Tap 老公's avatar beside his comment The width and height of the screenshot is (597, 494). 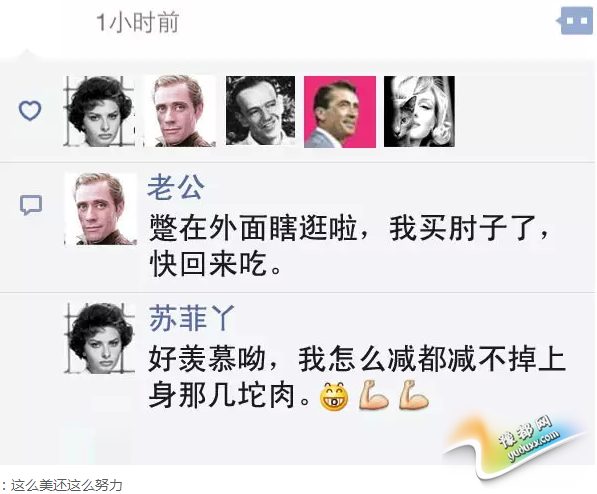(x=101, y=209)
